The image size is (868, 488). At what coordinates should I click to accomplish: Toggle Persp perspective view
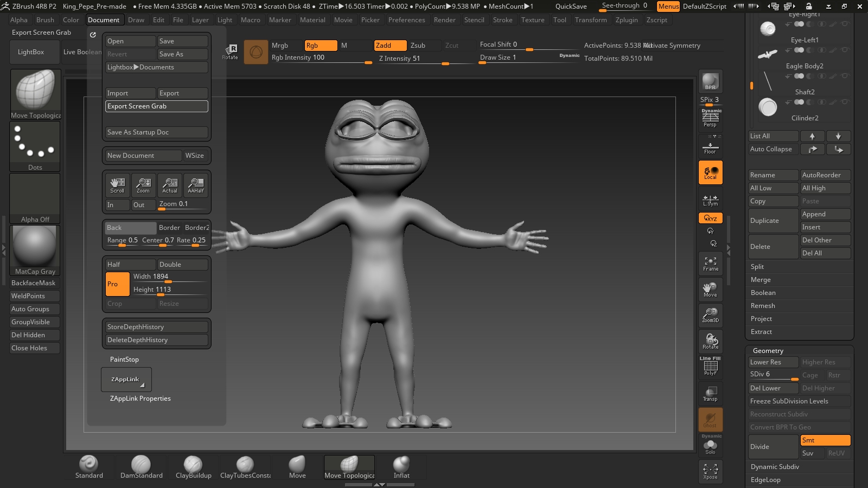710,118
